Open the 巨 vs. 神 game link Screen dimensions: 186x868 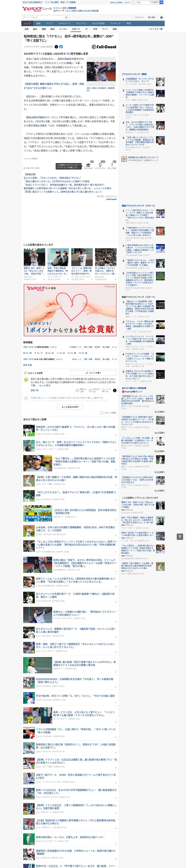(27, 353)
